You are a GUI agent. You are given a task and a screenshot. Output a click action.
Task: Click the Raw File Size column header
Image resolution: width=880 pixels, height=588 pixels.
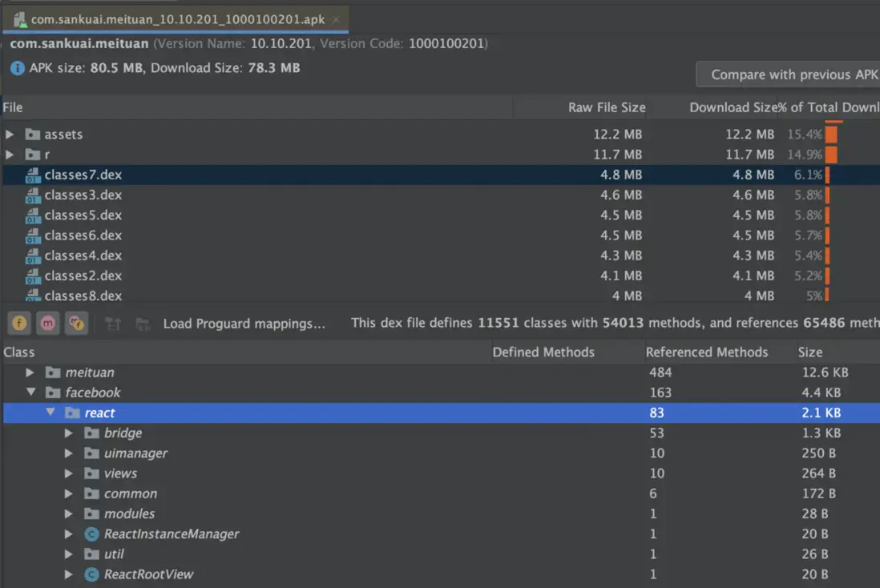pyautogui.click(x=607, y=107)
